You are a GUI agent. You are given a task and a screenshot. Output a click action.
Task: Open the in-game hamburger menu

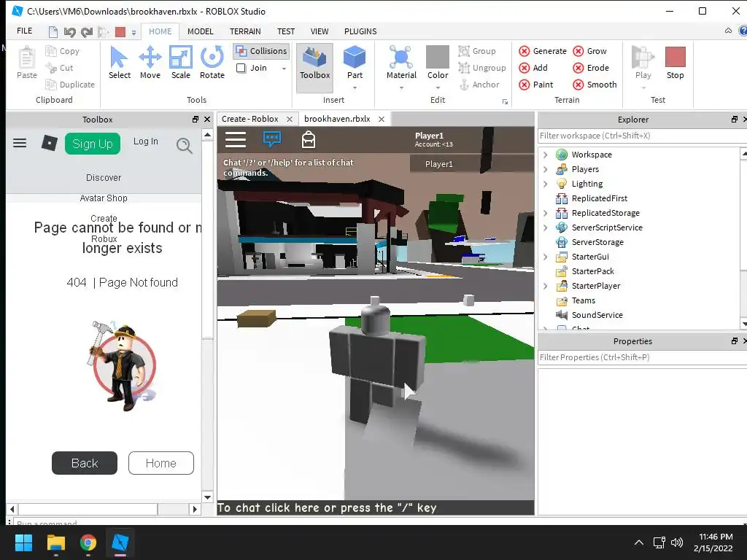[236, 139]
